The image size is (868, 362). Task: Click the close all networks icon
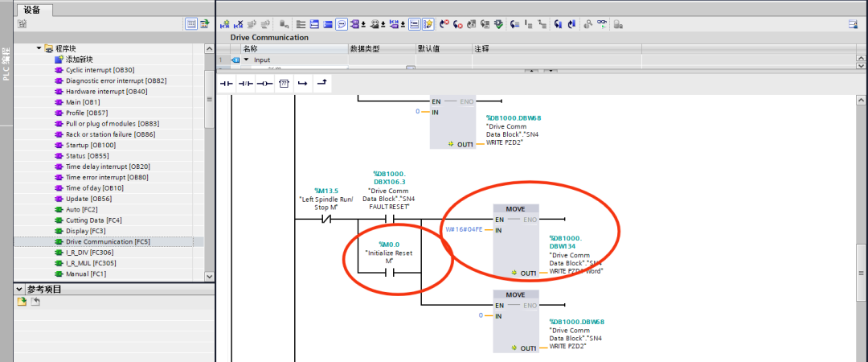(x=328, y=24)
